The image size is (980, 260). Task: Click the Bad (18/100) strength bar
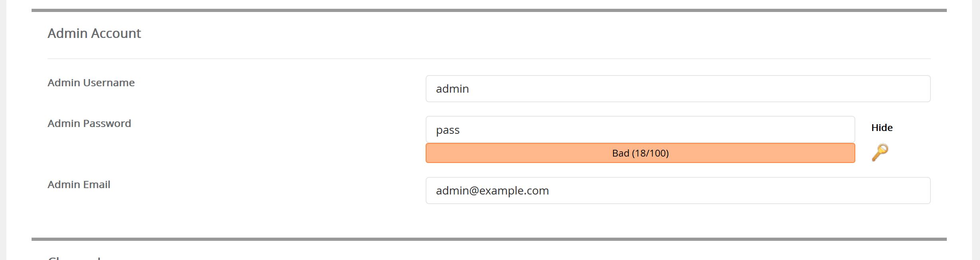pos(640,153)
